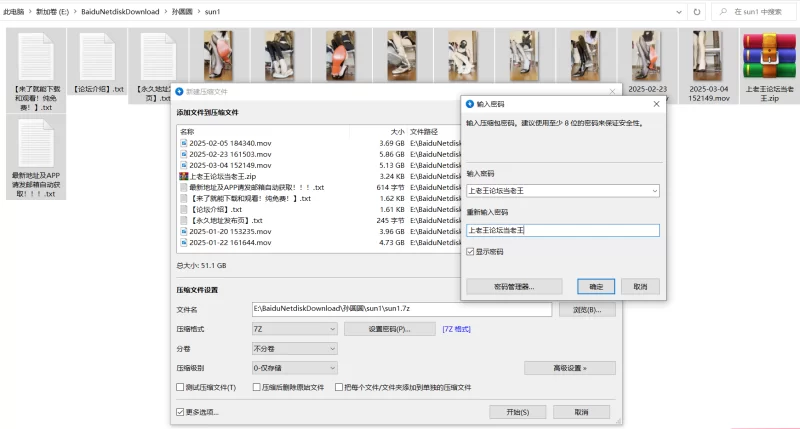Click the refresh icon in the address bar
Image resolution: width=800 pixels, height=429 pixels.
(x=696, y=12)
